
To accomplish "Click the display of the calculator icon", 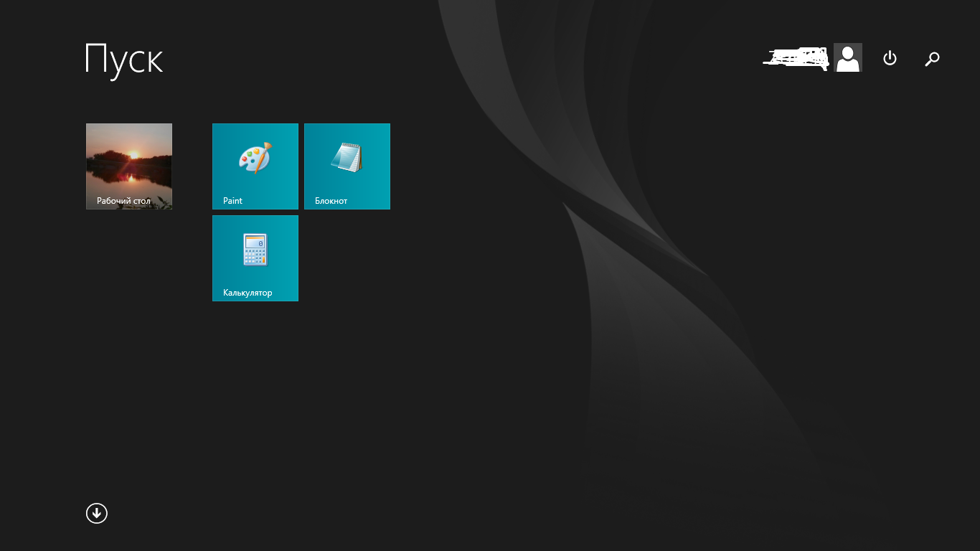I will pyautogui.click(x=255, y=242).
